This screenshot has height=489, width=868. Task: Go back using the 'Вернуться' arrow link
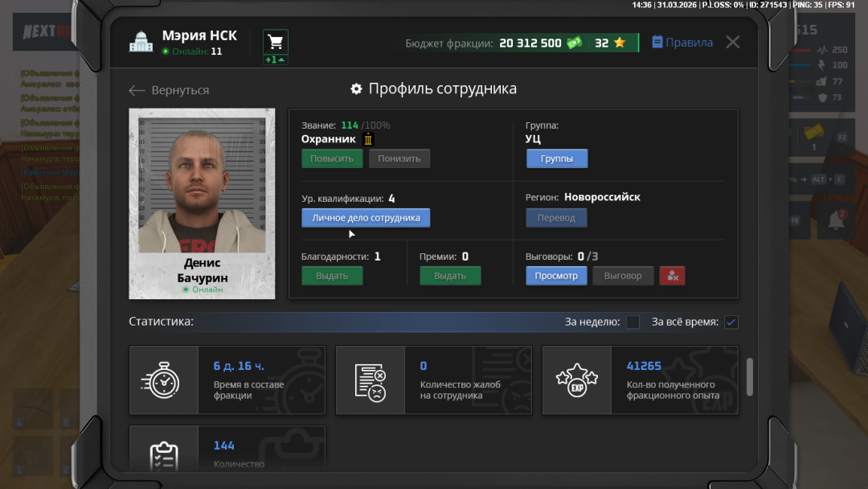tap(169, 91)
